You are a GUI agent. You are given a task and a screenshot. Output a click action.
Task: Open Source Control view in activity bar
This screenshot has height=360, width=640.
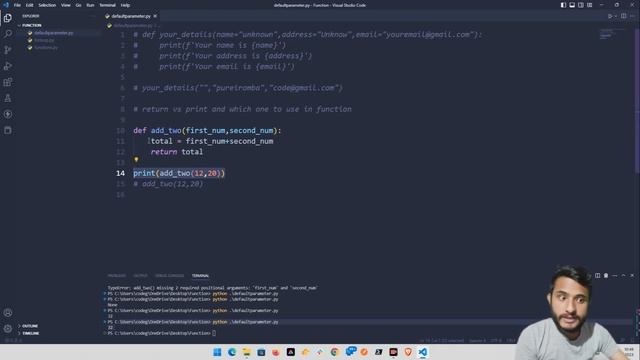(8, 50)
